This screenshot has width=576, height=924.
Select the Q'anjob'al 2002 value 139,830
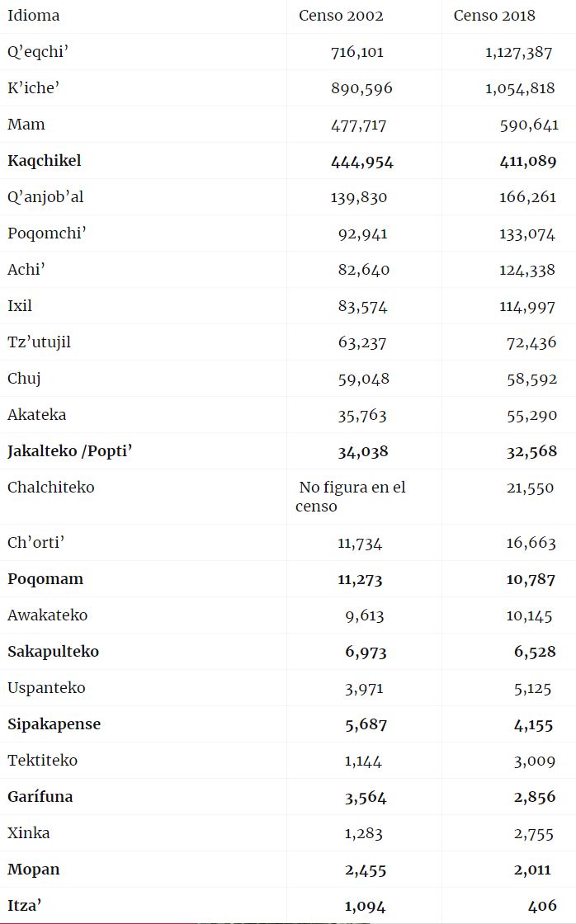tap(359, 197)
